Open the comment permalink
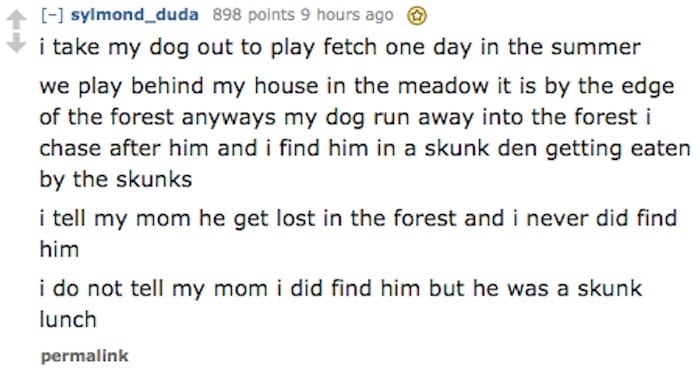Screen dimensions: 700x374 (x=85, y=356)
